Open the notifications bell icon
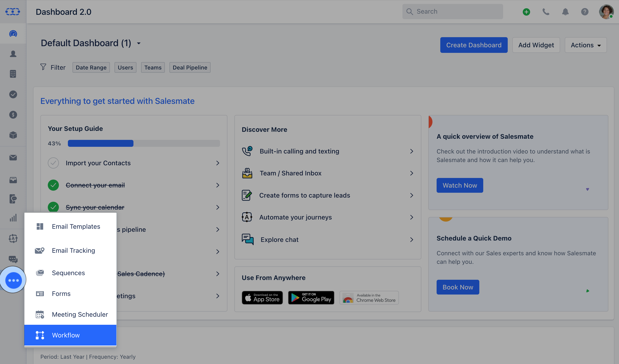Image resolution: width=619 pixels, height=364 pixels. coord(565,12)
